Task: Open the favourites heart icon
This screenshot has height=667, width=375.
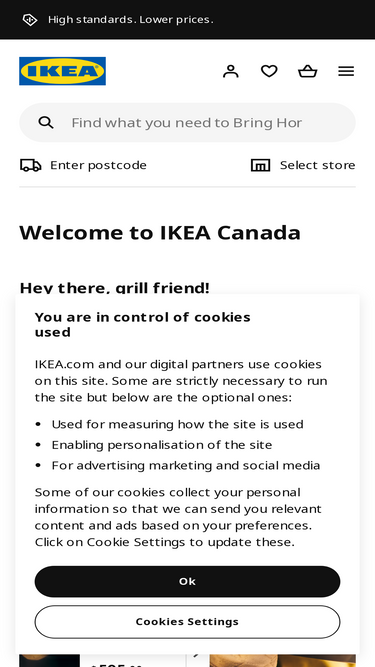Action: [x=269, y=71]
